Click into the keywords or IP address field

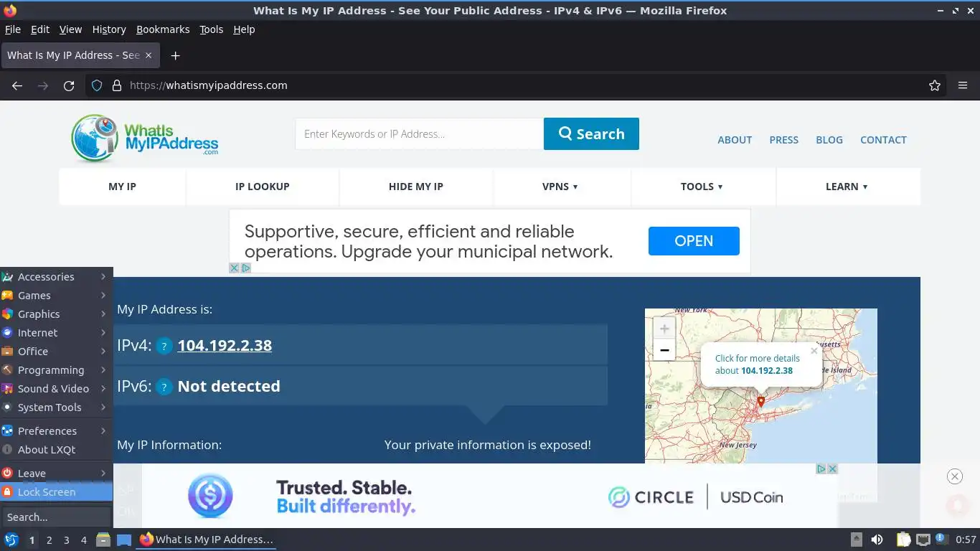tap(419, 134)
